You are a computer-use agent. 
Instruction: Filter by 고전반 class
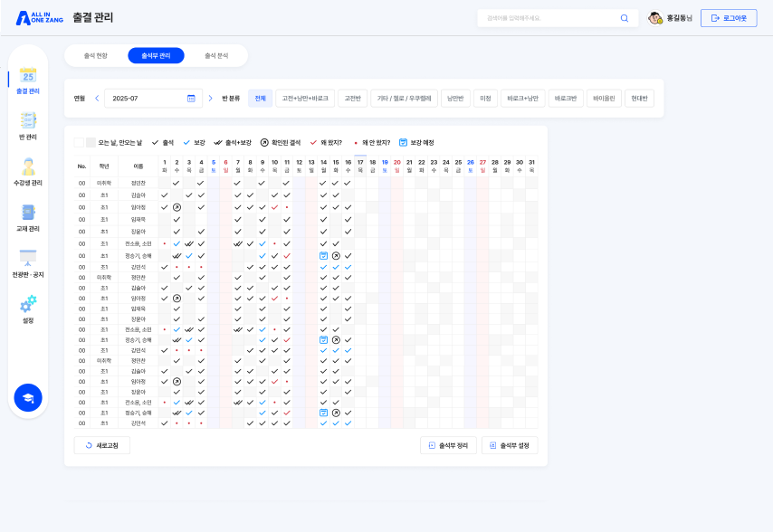[352, 99]
